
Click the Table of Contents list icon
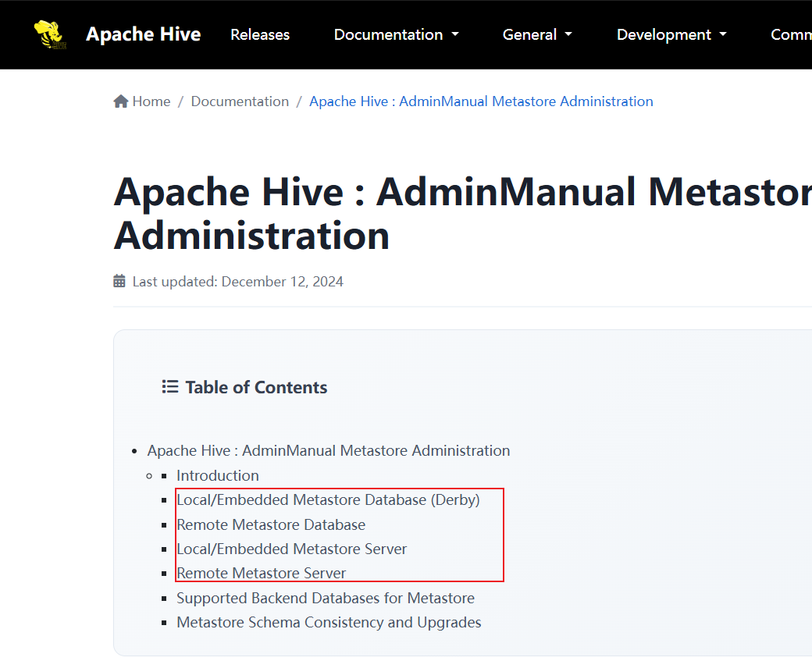click(170, 386)
